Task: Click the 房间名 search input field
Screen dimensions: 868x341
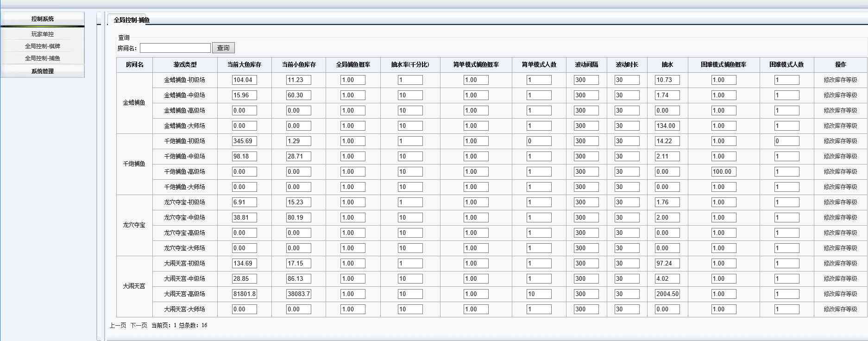Action: tap(175, 48)
